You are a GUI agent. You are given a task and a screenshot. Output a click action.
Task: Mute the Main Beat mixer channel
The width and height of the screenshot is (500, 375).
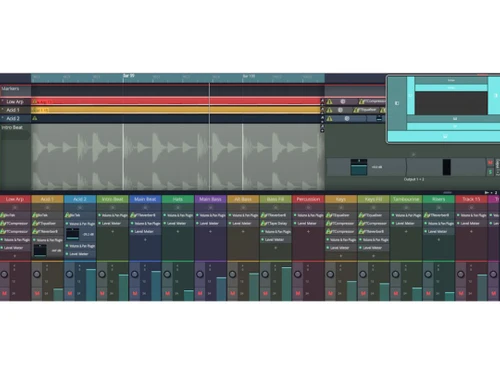click(x=135, y=293)
